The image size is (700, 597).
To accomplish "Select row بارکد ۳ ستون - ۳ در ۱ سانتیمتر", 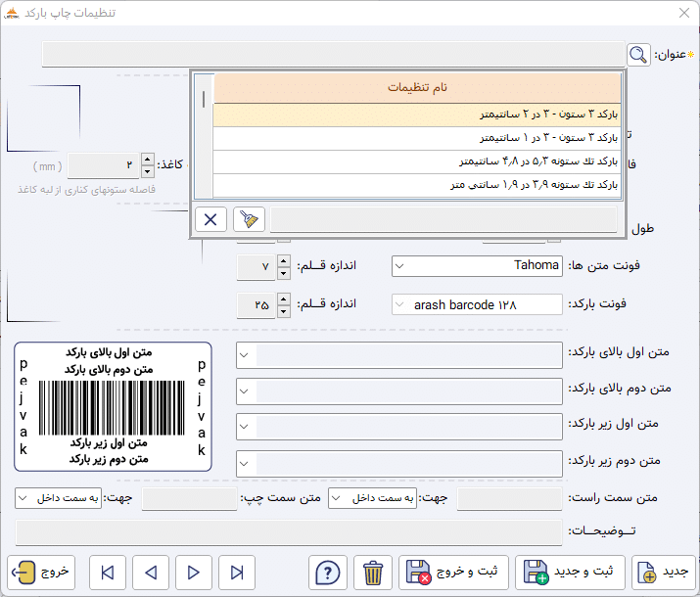I will click(417, 138).
